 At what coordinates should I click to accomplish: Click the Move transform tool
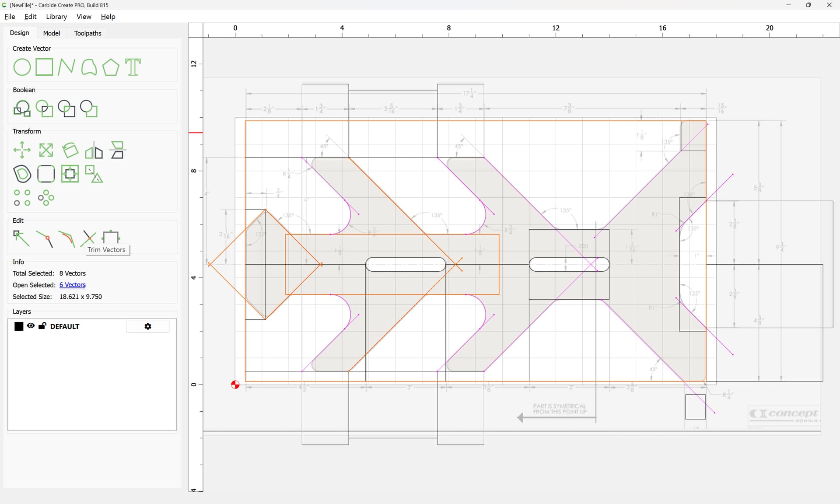click(22, 150)
